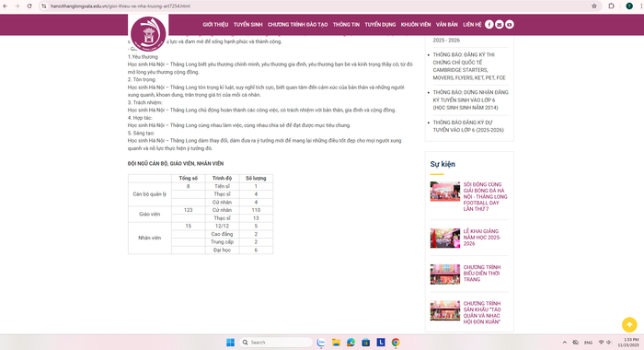644x350 pixels.
Task: Click the Cao đẳng table cell
Action: click(x=222, y=234)
